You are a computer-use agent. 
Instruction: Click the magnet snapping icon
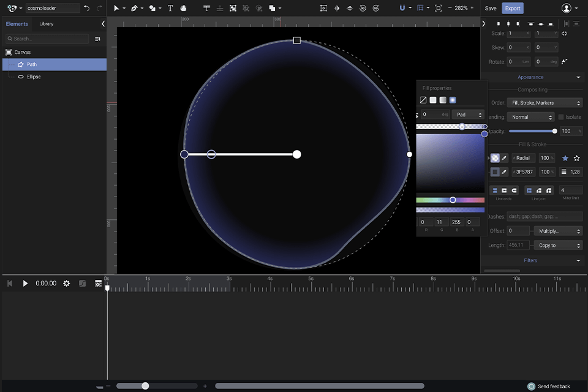402,9
